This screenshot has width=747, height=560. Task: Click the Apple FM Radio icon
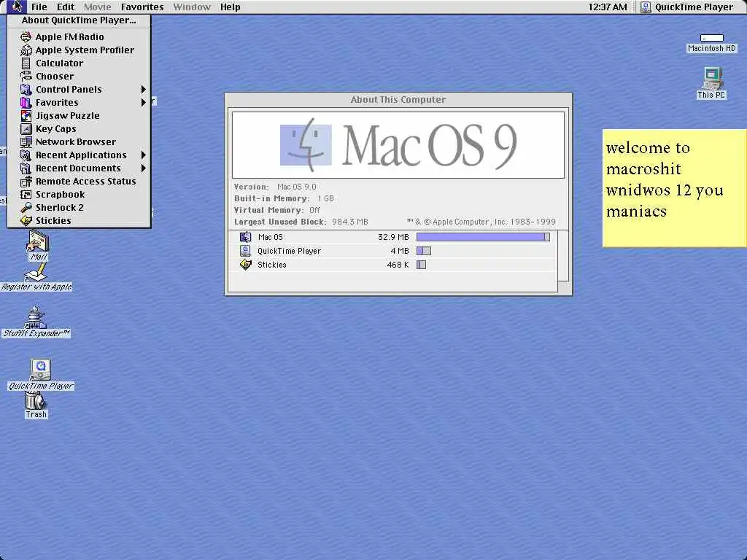pos(26,36)
